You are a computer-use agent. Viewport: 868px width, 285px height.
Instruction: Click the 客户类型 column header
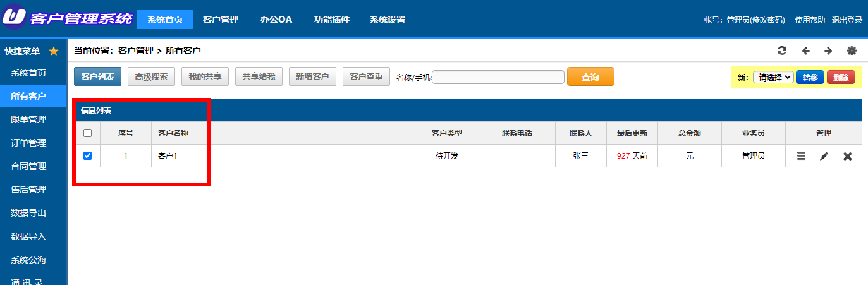[x=447, y=133]
